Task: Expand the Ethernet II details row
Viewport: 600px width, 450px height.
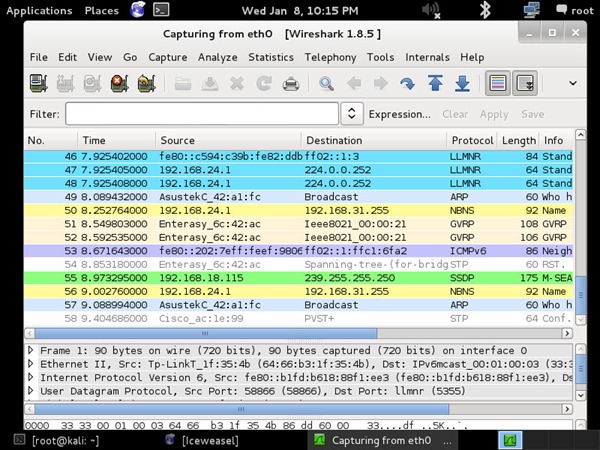Action: 31,364
